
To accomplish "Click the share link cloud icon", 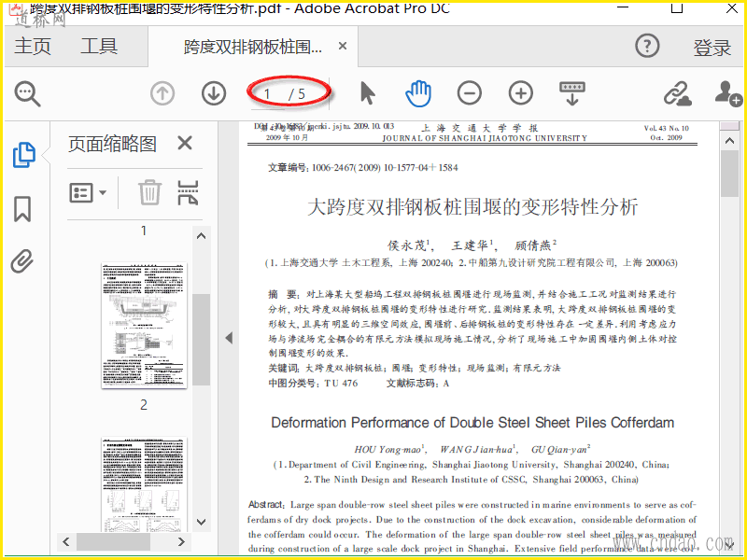I will tap(678, 93).
